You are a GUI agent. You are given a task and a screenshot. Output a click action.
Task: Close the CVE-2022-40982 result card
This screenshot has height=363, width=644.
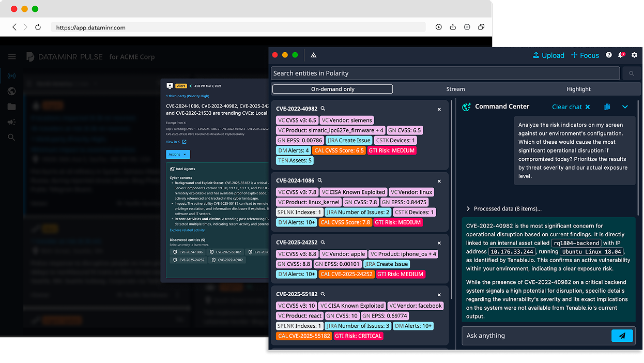pyautogui.click(x=439, y=109)
